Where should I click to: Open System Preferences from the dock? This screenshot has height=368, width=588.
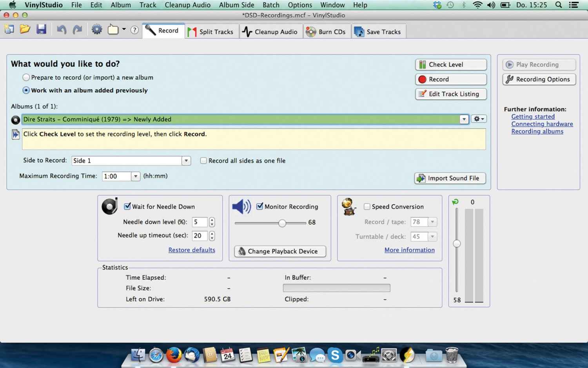pos(389,355)
